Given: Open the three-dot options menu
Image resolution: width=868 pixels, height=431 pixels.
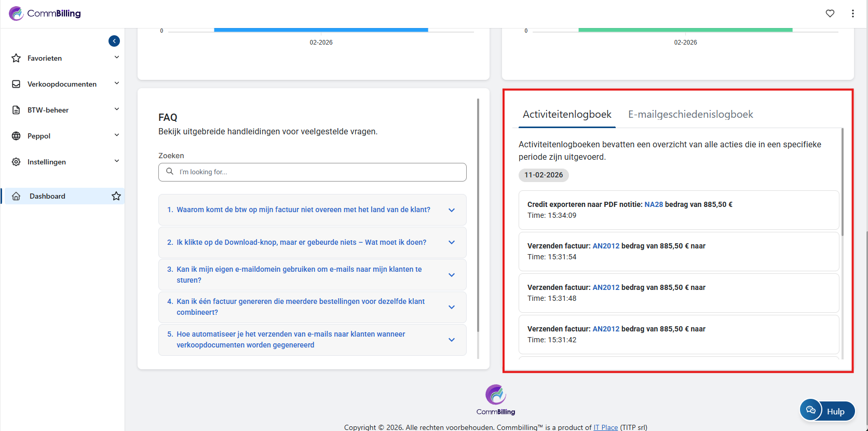Looking at the screenshot, I should coord(853,13).
